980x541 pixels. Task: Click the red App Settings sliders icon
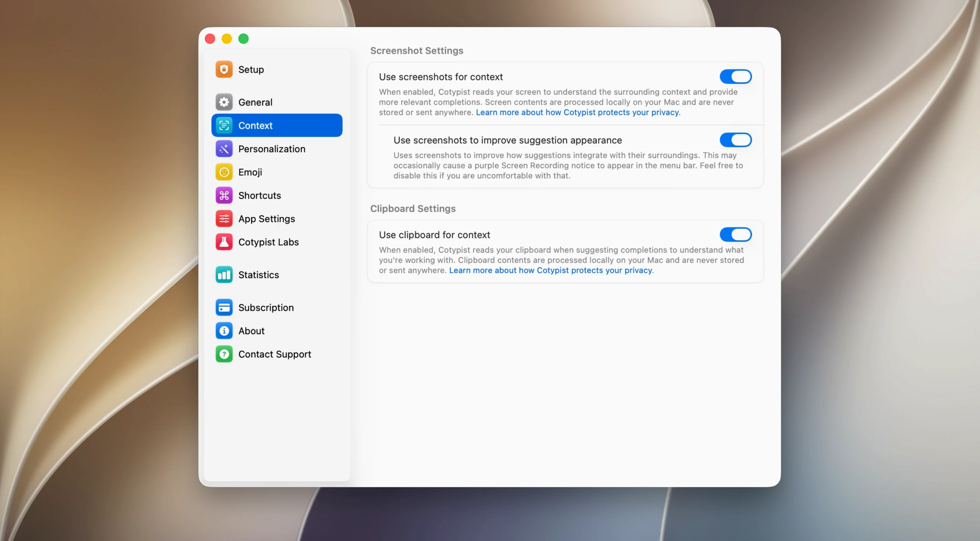click(x=224, y=218)
